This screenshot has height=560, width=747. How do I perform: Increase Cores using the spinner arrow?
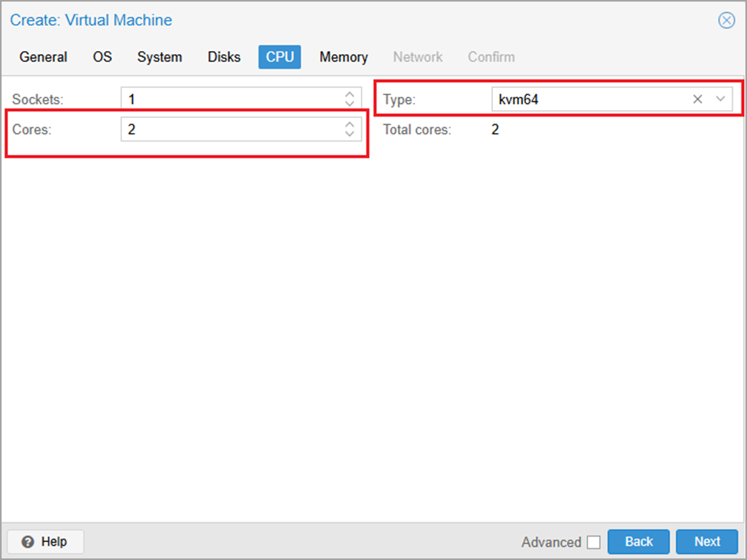[349, 125]
